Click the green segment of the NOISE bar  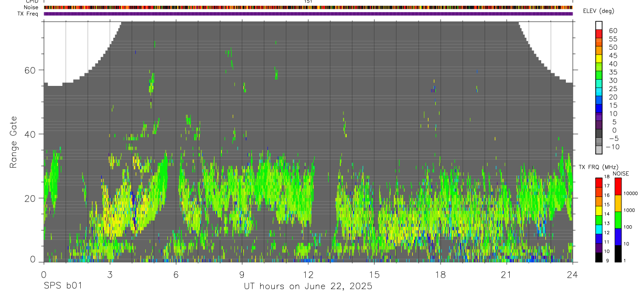[618, 219]
